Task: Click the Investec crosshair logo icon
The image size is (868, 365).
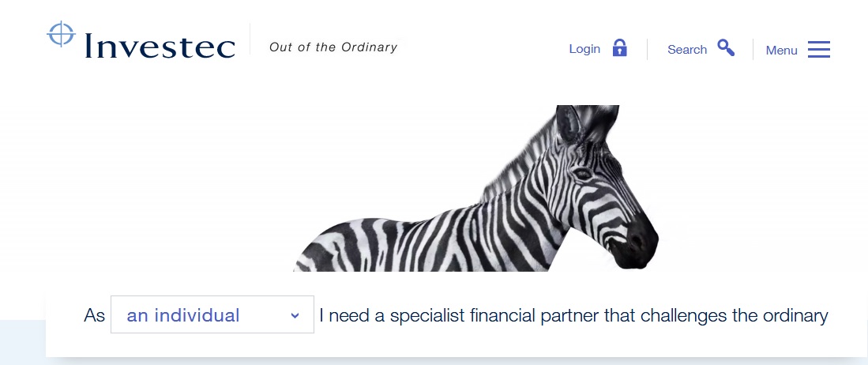Action: (x=61, y=34)
